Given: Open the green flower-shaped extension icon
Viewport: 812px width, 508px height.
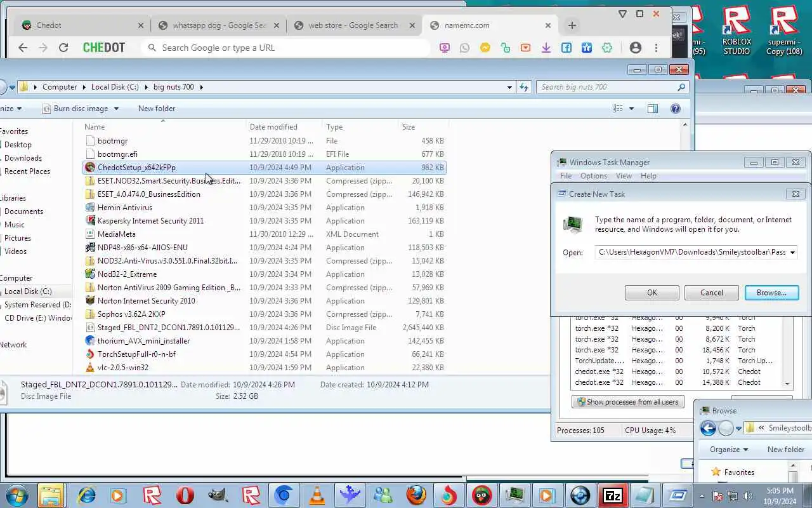Looking at the screenshot, I should (x=607, y=48).
